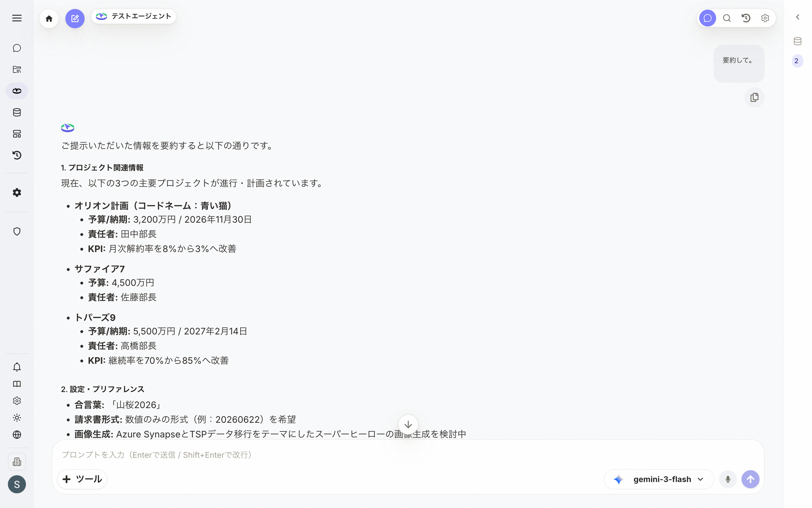This screenshot has width=812, height=508.
Task: Focus the prompt input field
Action: click(x=408, y=455)
